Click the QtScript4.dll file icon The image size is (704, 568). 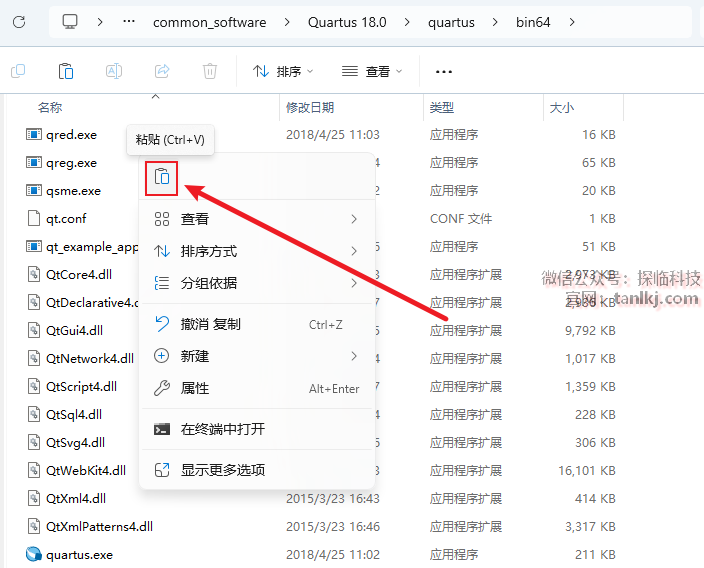tap(34, 386)
